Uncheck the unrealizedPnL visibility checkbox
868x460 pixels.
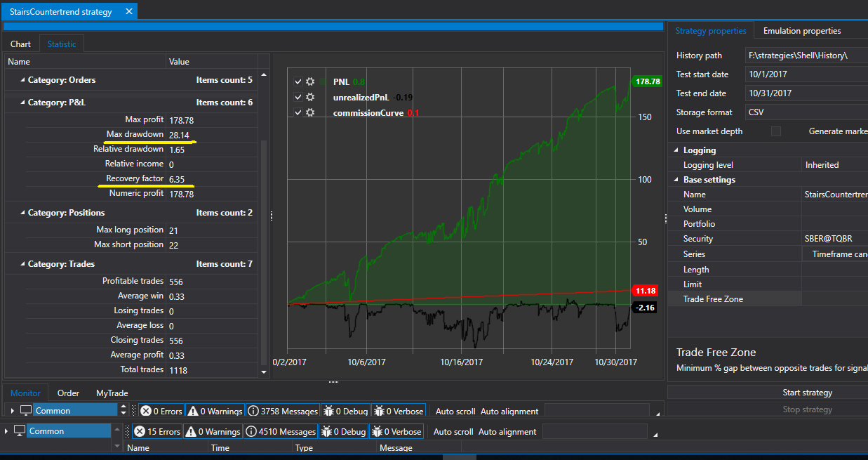(298, 97)
